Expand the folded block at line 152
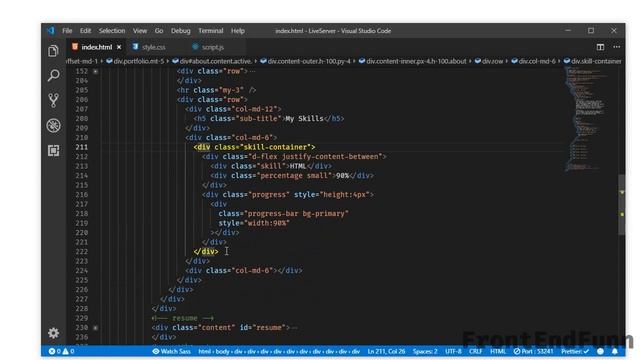This screenshot has height=360, width=640. tap(95, 71)
